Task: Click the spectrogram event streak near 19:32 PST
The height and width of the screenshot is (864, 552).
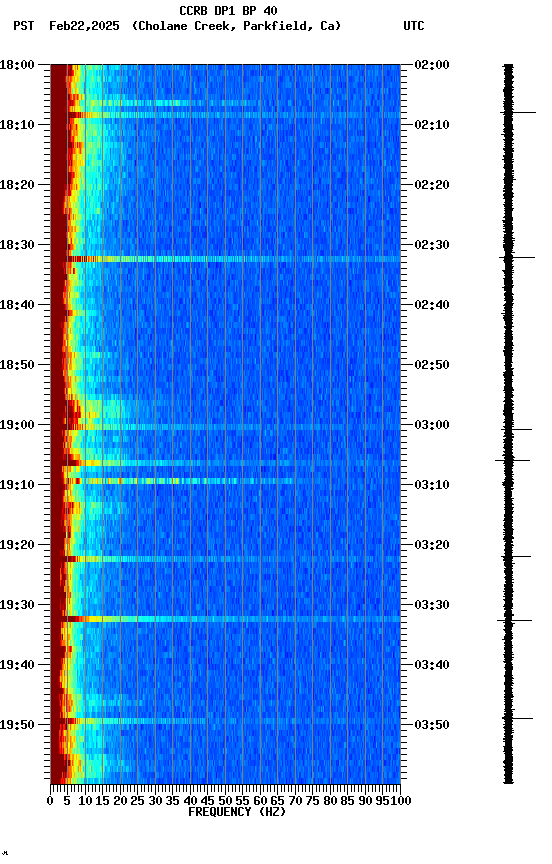Action: 225,619
